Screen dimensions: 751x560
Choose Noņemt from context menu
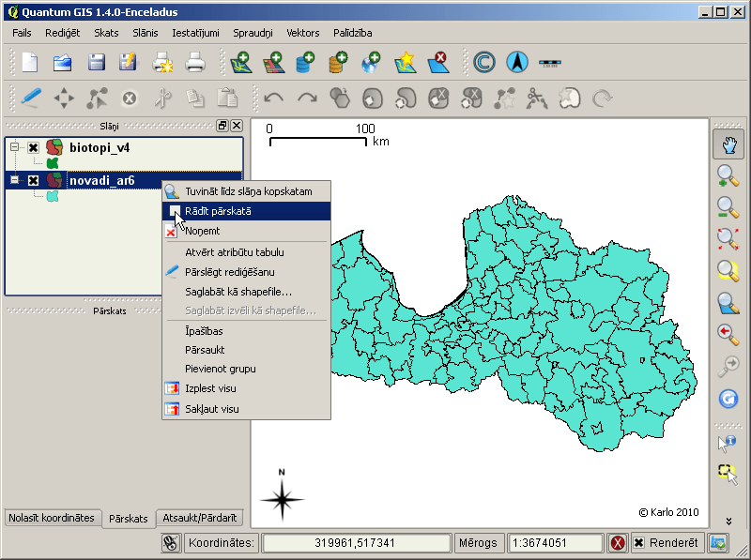point(247,231)
